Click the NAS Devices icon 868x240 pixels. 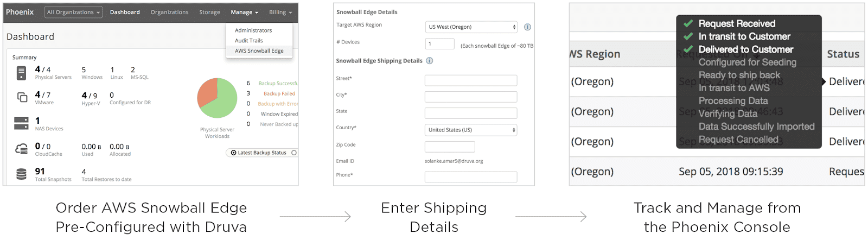(21, 123)
